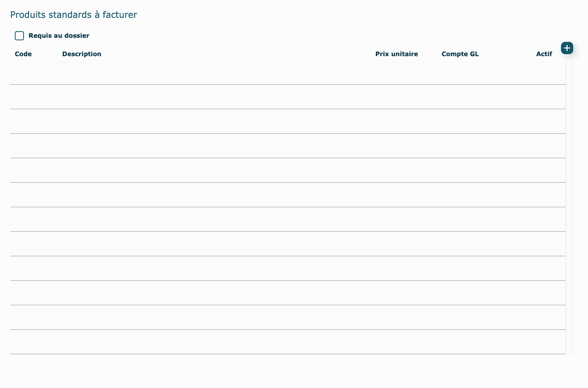Click the Produits standards à facturer heading

coord(73,15)
